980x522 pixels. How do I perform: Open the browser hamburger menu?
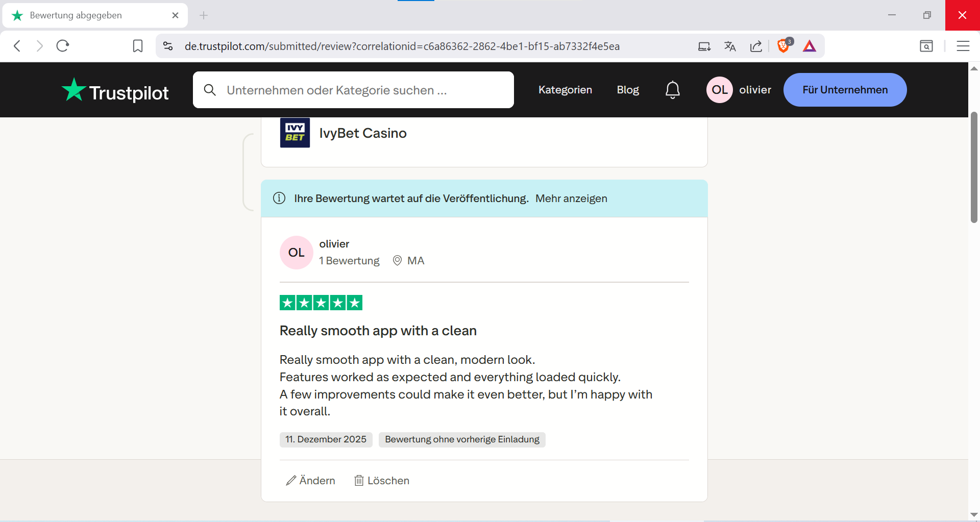pos(963,46)
